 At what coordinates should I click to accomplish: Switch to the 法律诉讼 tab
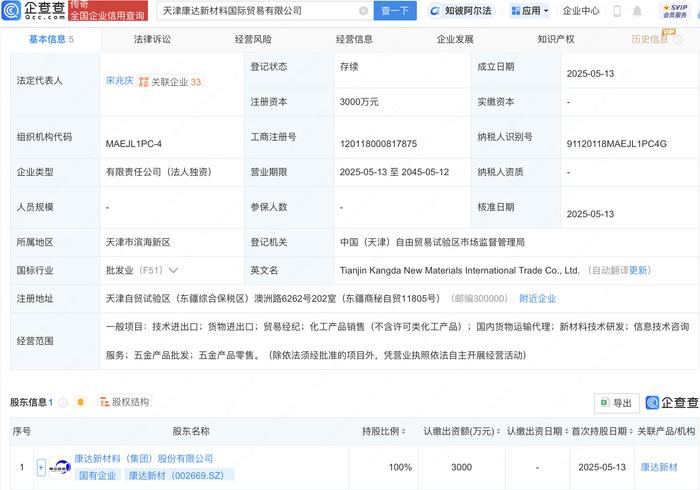(152, 39)
